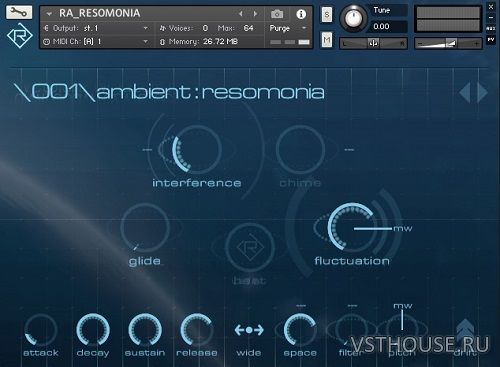The height and width of the screenshot is (367, 500).
Task: Click the fluctuation knob
Action: tap(352, 227)
